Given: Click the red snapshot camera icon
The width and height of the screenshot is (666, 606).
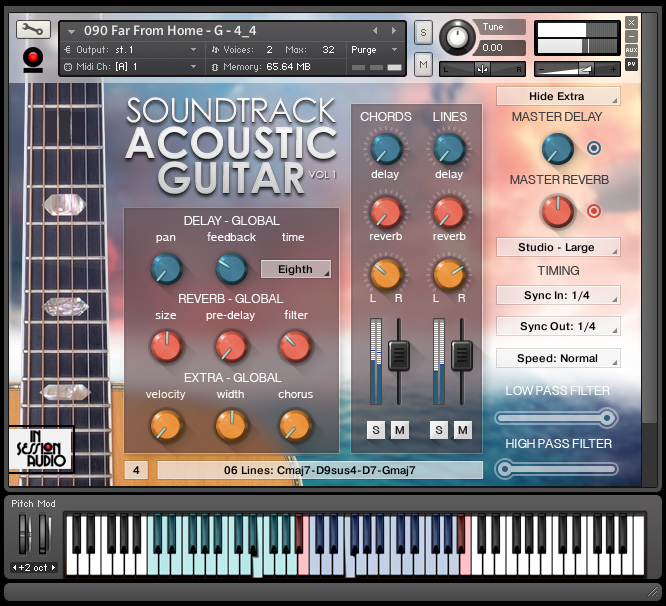Looking at the screenshot, I should click(x=33, y=60).
